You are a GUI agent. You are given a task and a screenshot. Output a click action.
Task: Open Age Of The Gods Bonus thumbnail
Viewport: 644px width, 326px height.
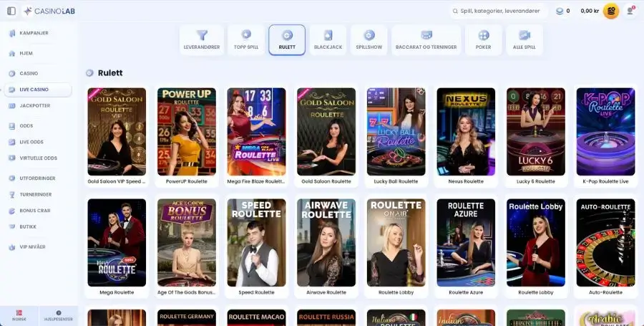187,243
